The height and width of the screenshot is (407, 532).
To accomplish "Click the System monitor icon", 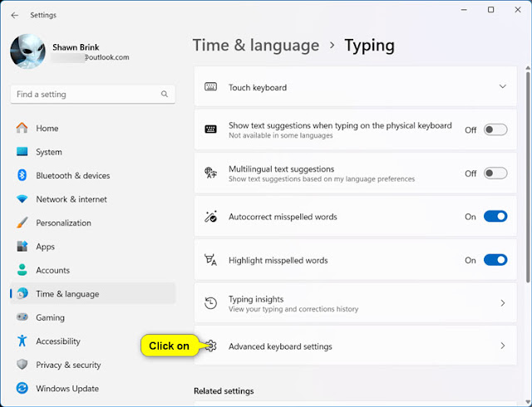I will (22, 152).
